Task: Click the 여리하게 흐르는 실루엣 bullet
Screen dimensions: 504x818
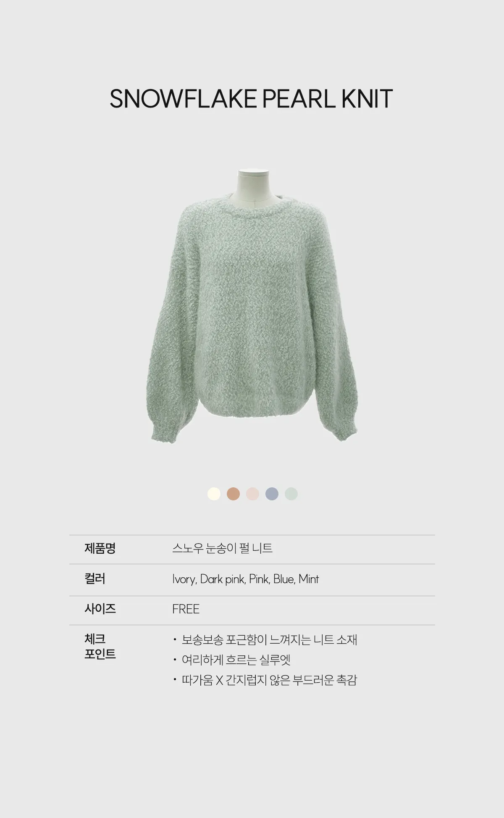Action: coord(236,660)
